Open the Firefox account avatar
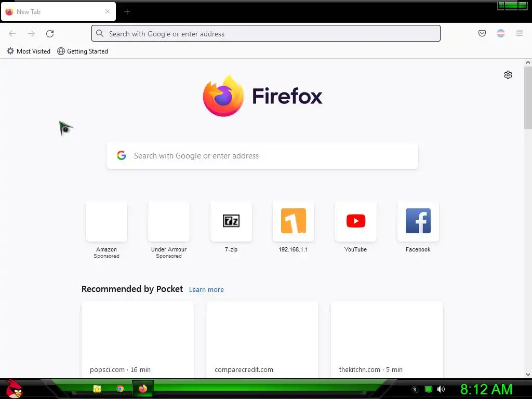The height and width of the screenshot is (399, 532). point(500,33)
